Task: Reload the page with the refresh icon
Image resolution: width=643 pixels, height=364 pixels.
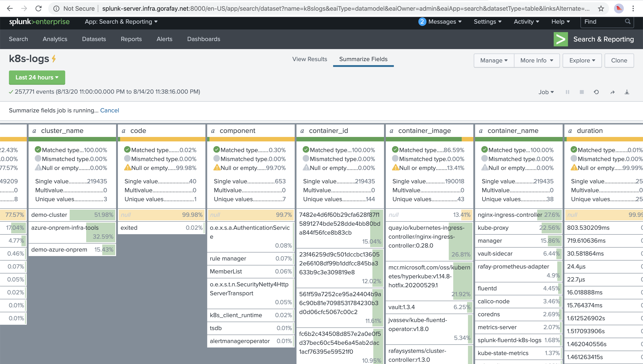Action: tap(39, 8)
